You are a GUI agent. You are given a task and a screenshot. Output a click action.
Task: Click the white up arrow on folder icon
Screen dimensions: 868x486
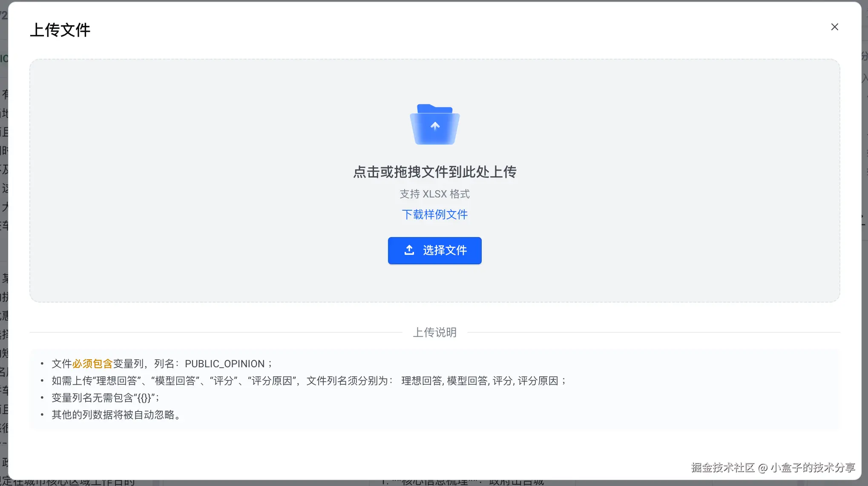pyautogui.click(x=435, y=126)
